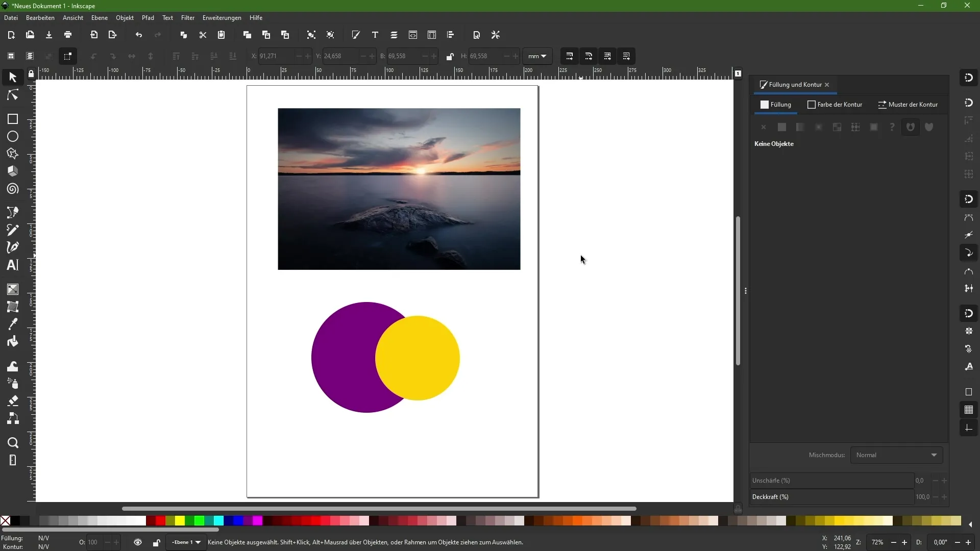Click the Muster der Kontur button

coord(909,104)
